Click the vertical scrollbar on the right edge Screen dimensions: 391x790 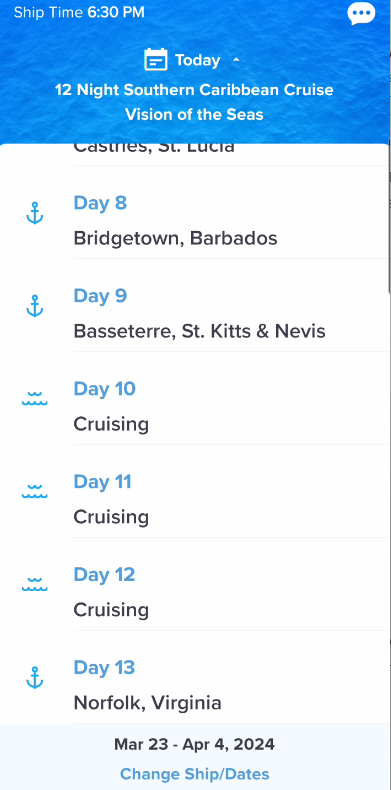click(389, 219)
